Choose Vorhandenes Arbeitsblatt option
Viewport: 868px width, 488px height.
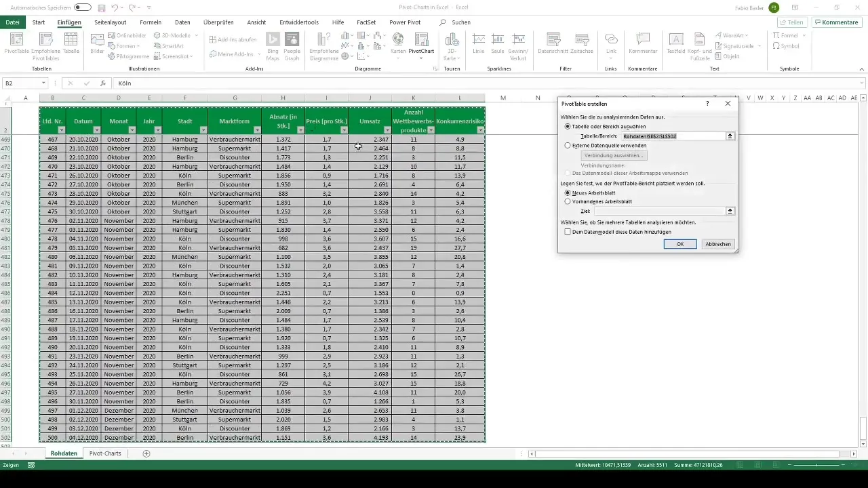click(568, 201)
